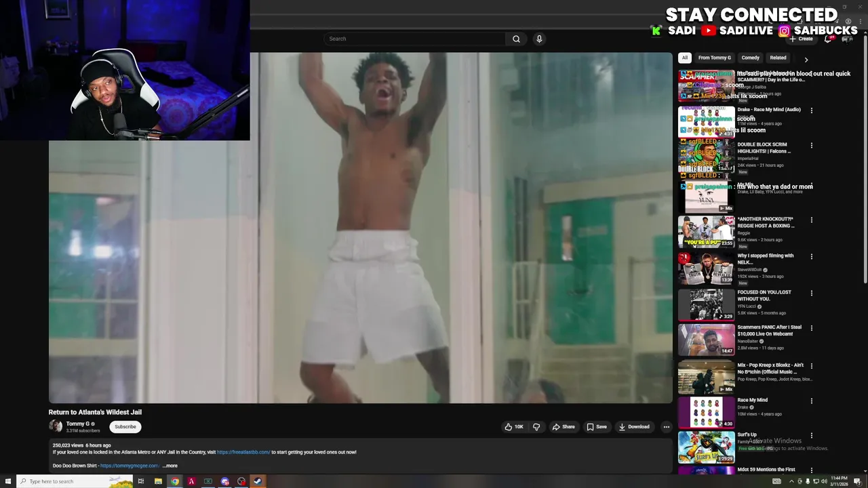868x488 pixels.
Task: Open the FOCUSED ON YOU./LOST WITHOUT YOU. video title
Action: (764, 296)
